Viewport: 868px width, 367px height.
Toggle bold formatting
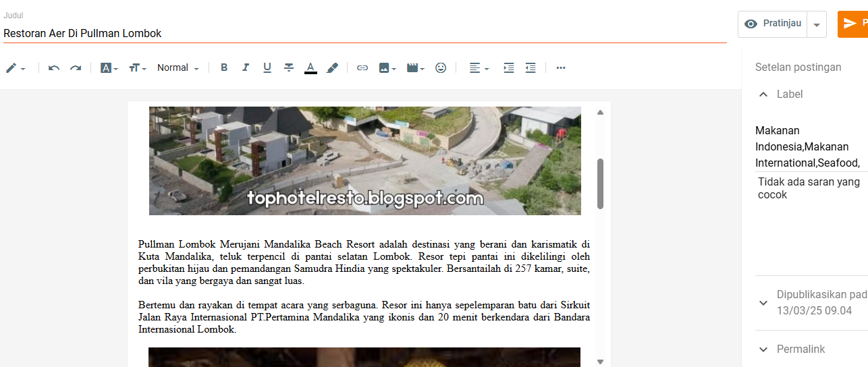(224, 68)
